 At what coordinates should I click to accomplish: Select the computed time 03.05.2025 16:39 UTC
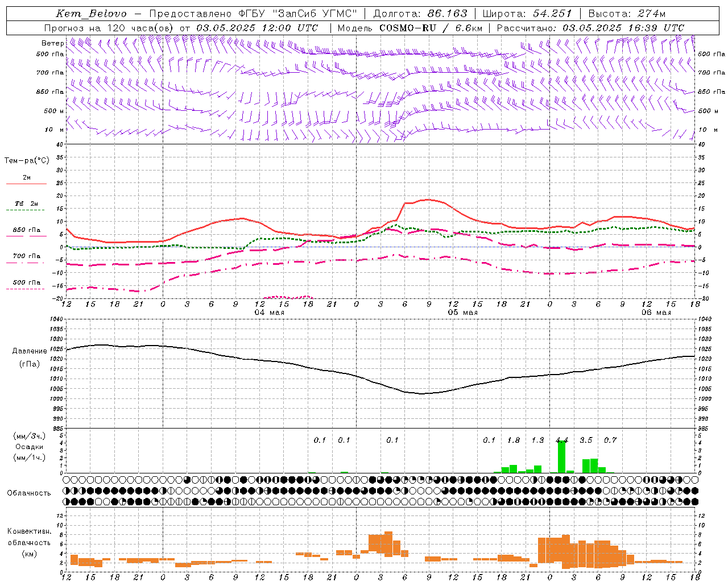(623, 28)
